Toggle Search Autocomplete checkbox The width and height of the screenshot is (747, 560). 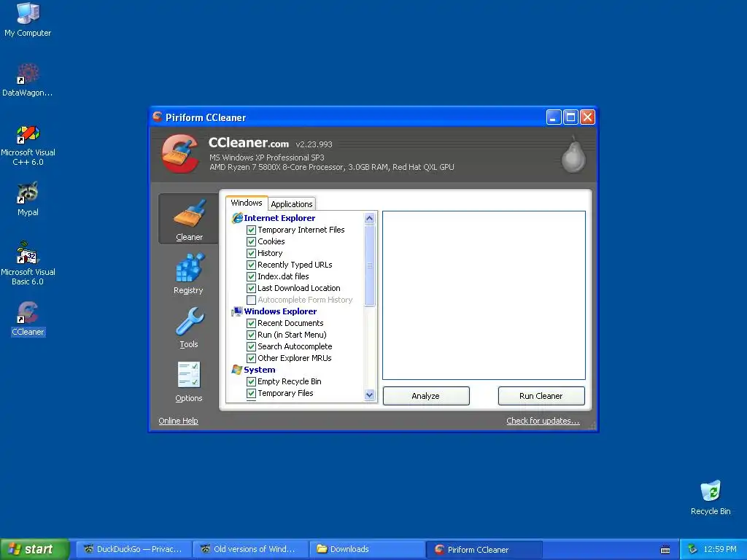[x=251, y=346]
